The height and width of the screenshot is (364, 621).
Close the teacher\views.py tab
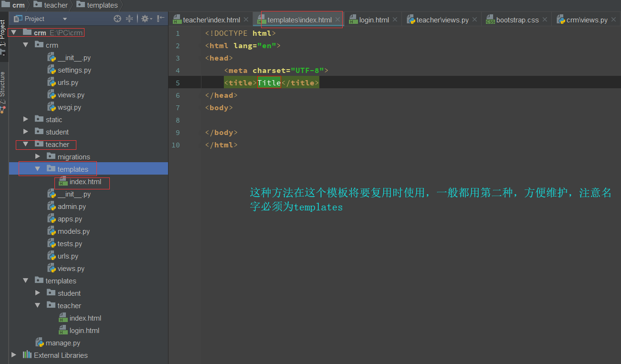474,20
